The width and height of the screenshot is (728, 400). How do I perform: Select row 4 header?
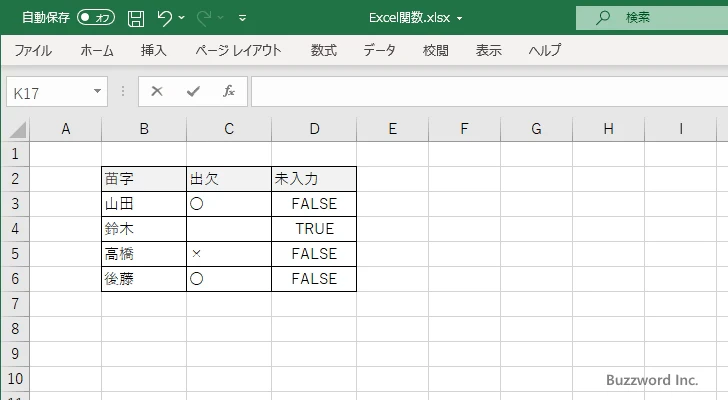pyautogui.click(x=15, y=229)
